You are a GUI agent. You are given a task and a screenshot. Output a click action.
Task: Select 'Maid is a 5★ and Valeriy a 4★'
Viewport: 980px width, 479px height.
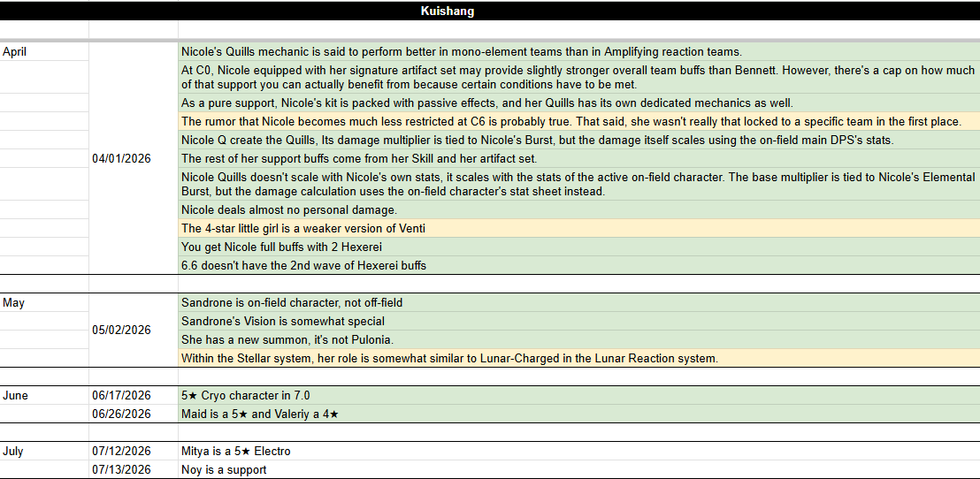coord(578,414)
